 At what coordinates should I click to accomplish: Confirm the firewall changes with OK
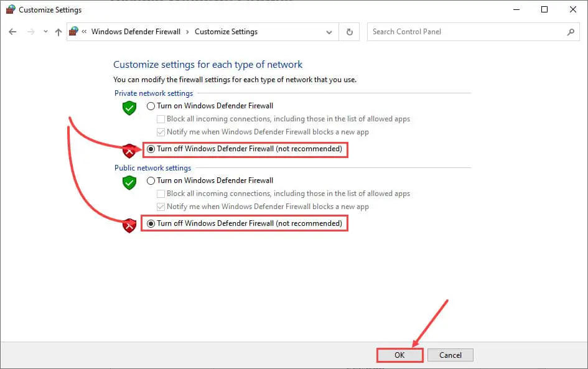399,355
